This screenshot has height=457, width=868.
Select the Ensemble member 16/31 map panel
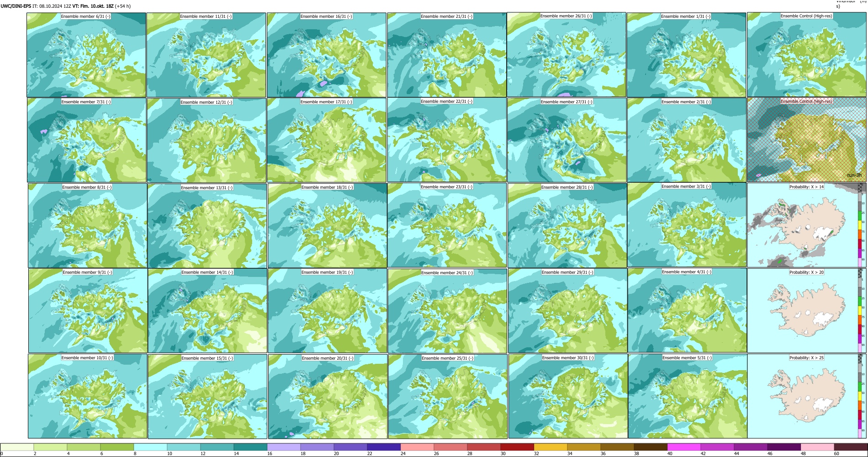pyautogui.click(x=326, y=55)
